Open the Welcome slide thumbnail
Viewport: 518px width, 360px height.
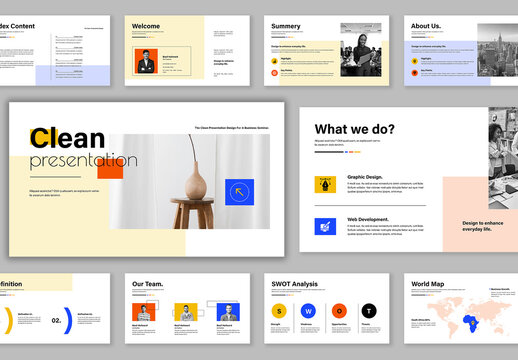click(187, 51)
